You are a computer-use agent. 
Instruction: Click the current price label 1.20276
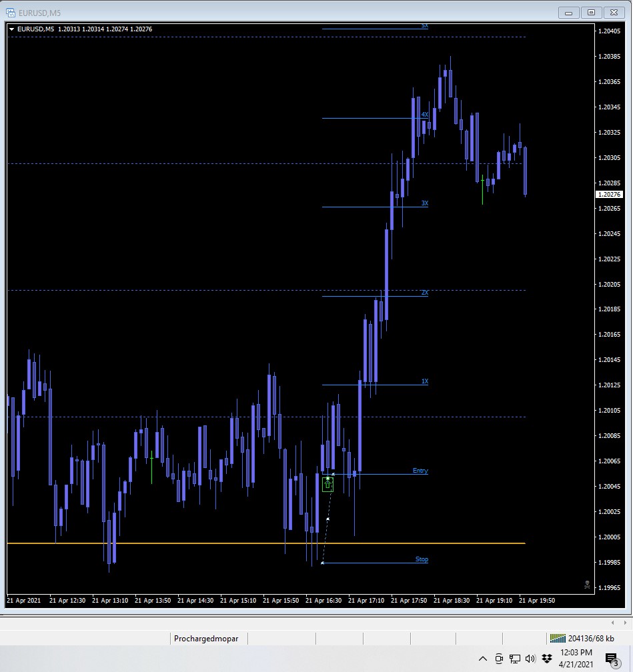point(609,195)
